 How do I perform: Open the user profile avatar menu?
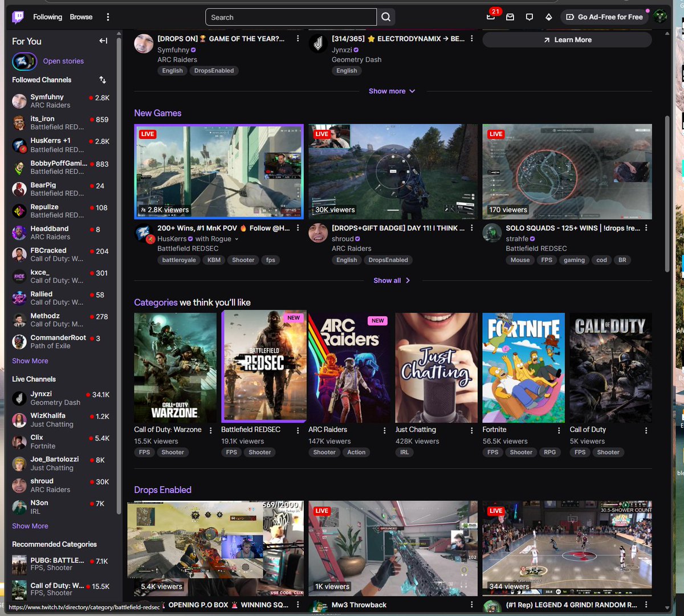tap(660, 17)
